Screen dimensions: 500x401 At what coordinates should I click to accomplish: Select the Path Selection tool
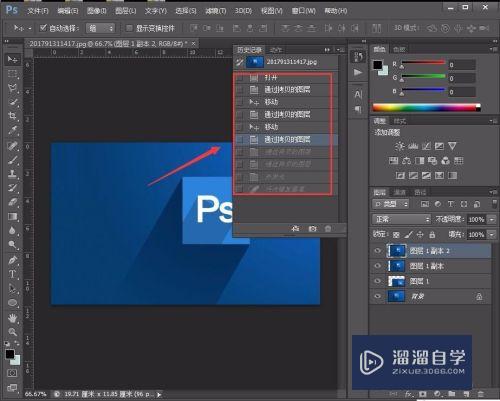click(12, 288)
